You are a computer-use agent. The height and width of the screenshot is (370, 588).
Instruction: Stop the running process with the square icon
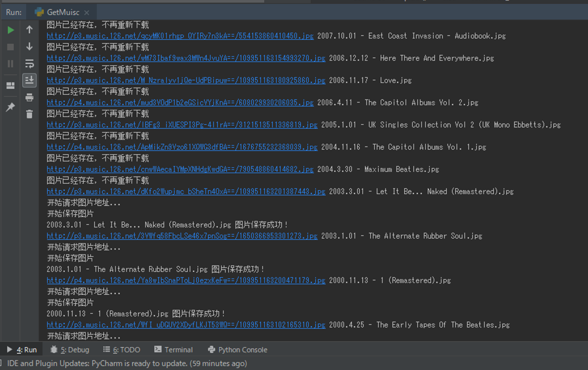(x=10, y=47)
